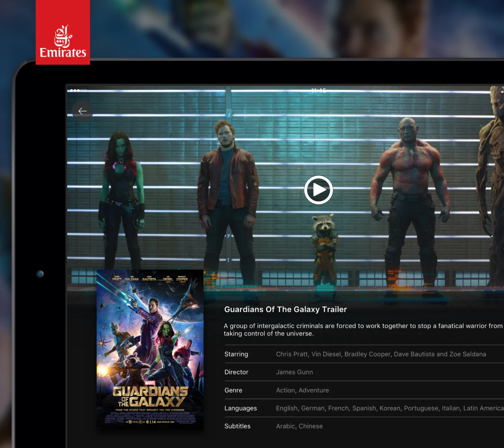Click the Subtitles label
504x448 pixels.
tap(237, 426)
